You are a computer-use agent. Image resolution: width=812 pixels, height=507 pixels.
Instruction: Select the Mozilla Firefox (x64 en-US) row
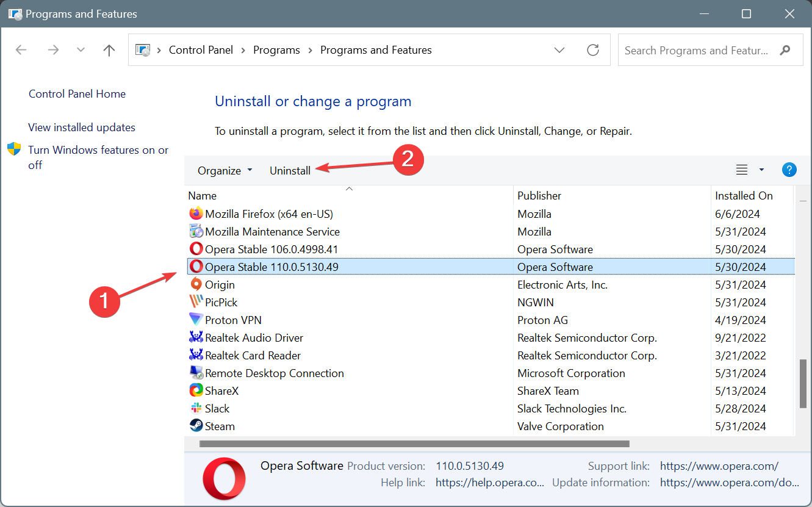[x=490, y=214]
